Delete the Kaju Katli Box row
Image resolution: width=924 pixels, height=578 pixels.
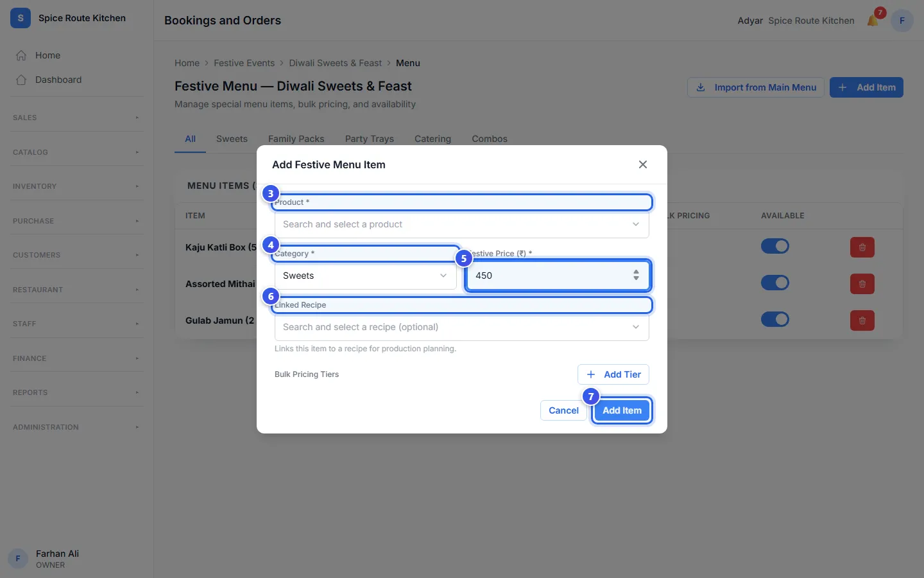click(862, 247)
